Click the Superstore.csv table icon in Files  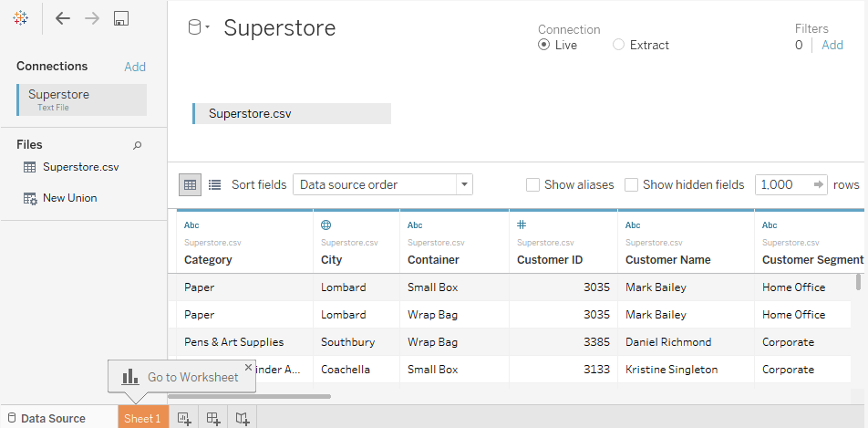tap(30, 167)
